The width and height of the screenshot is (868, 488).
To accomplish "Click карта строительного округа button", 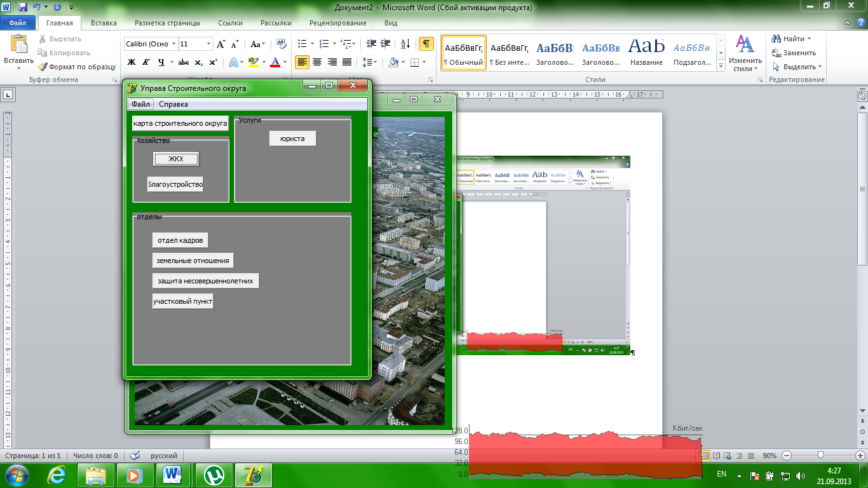I will (180, 123).
